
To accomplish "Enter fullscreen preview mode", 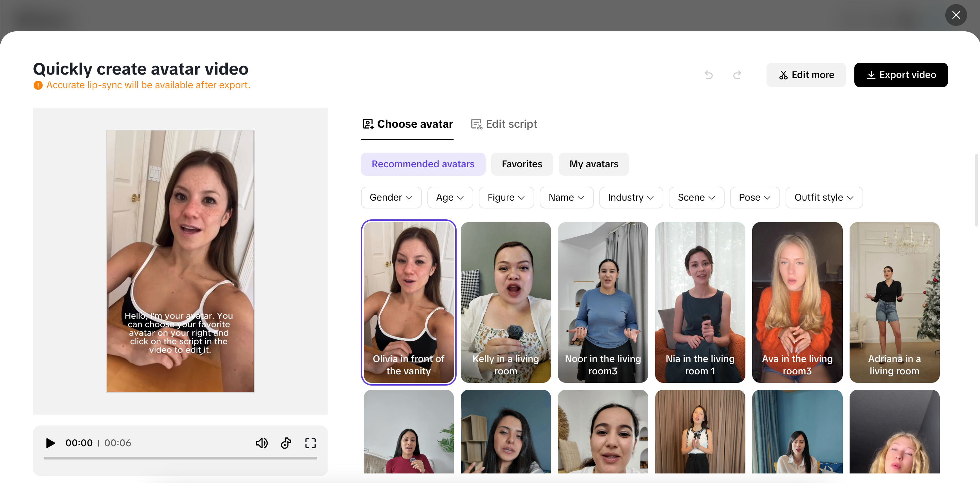I will click(x=310, y=443).
